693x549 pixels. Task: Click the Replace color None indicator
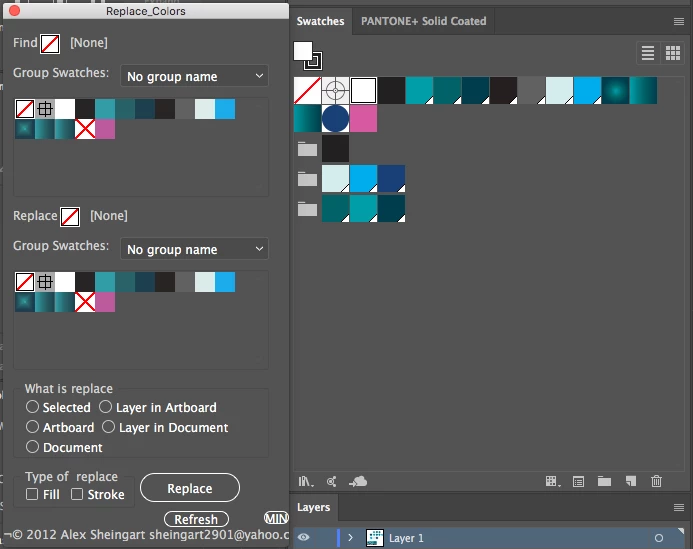pos(70,217)
